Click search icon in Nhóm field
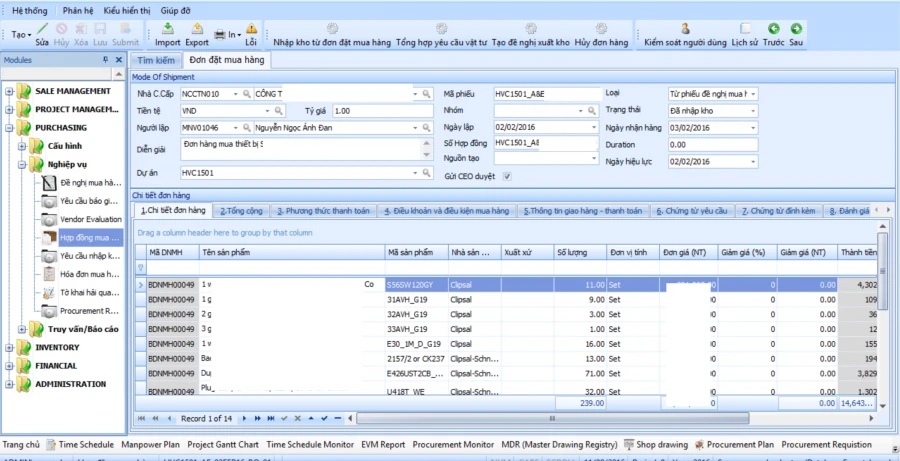 tap(591, 111)
